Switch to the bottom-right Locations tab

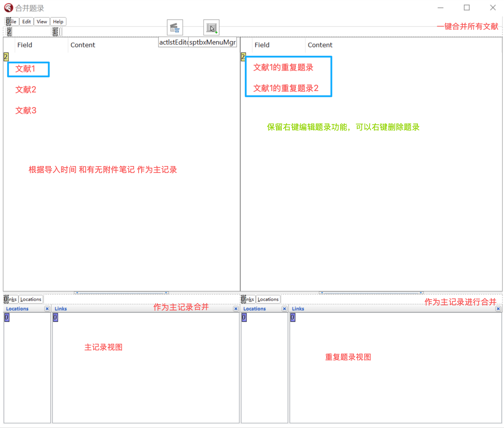(268, 299)
